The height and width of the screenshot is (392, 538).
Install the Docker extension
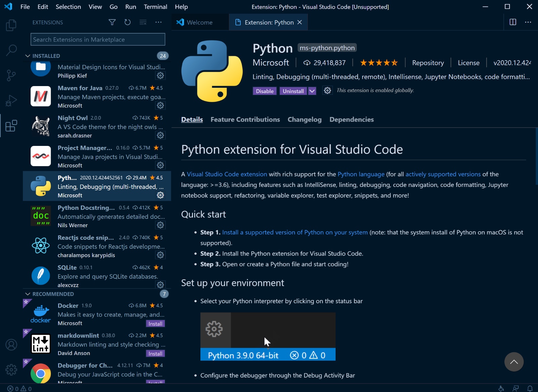point(155,323)
